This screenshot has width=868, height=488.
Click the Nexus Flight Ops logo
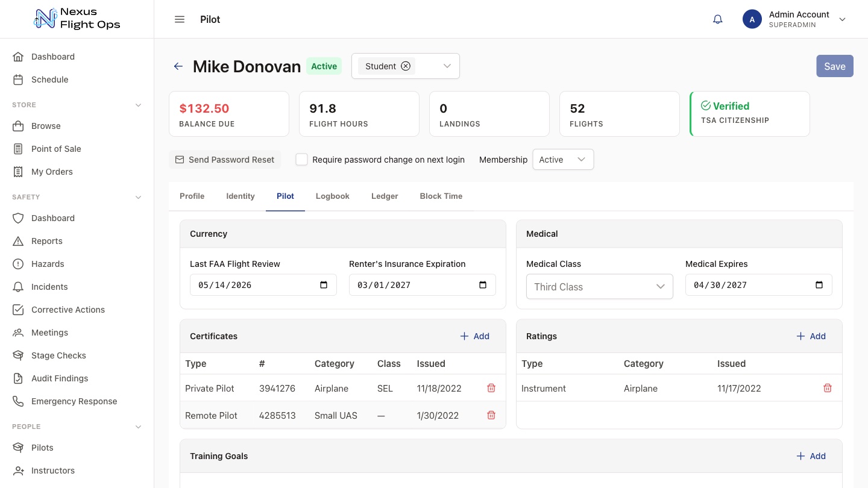[x=77, y=19]
